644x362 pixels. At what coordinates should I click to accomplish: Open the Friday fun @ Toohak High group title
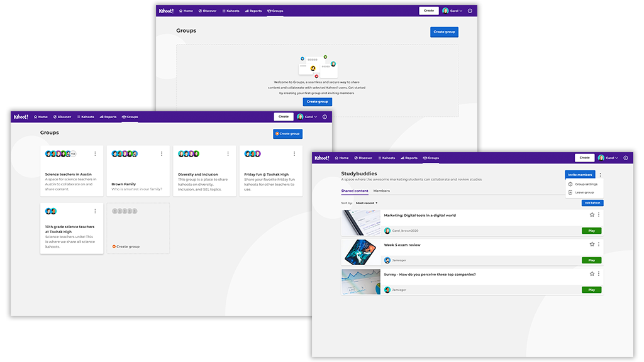click(267, 175)
